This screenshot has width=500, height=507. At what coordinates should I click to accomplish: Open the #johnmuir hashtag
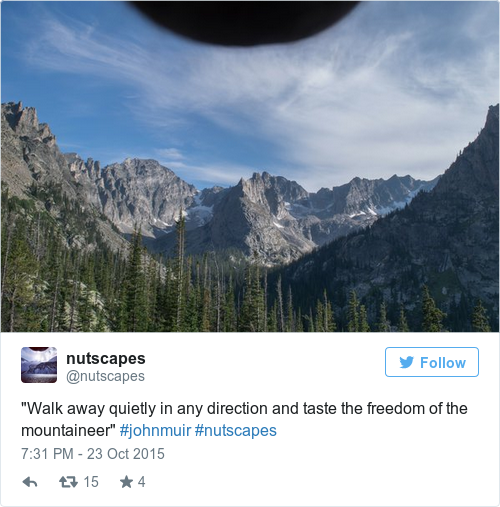click(155, 430)
